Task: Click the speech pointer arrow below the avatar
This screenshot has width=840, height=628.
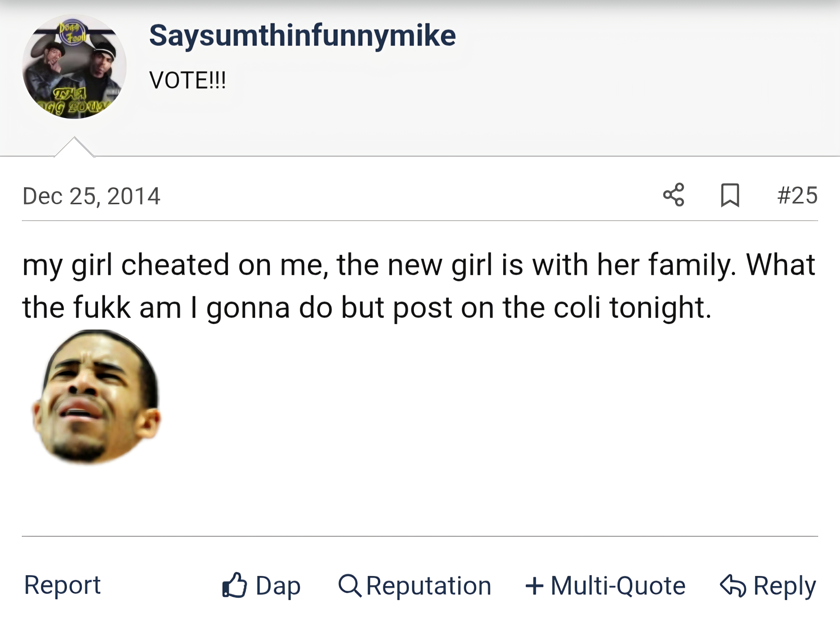Action: coord(74,148)
